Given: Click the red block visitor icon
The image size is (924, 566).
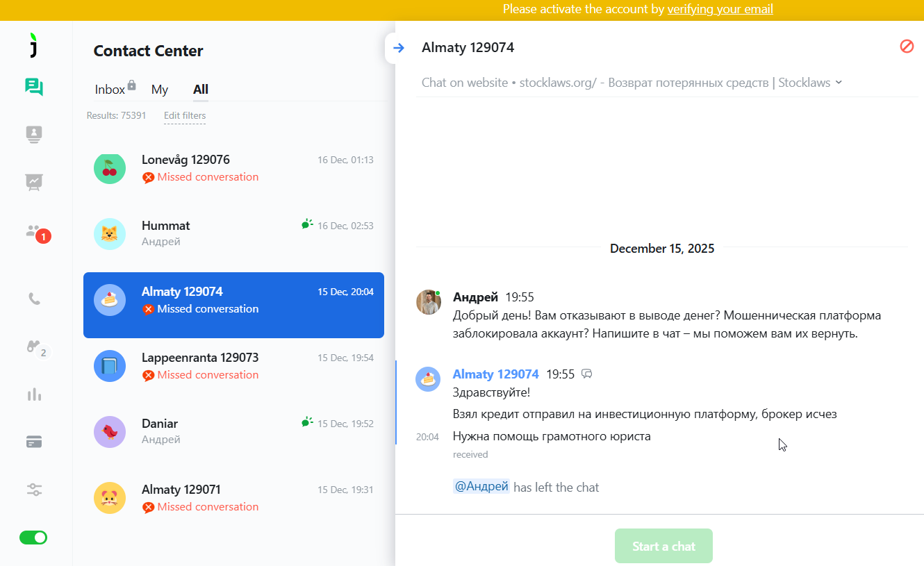Looking at the screenshot, I should pyautogui.click(x=907, y=47).
